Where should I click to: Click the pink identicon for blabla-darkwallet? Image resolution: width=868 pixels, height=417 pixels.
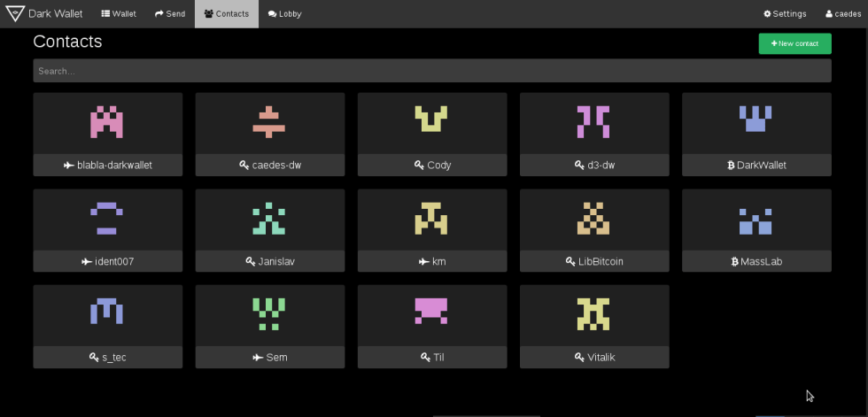pyautogui.click(x=106, y=122)
